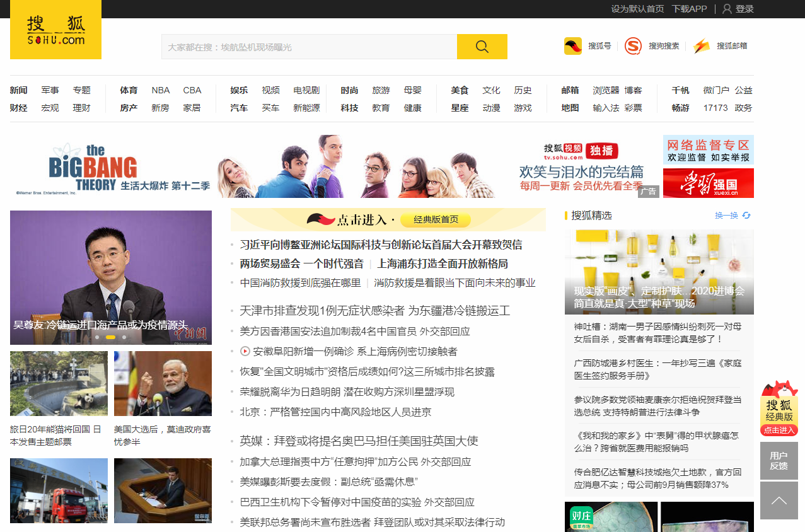Click the 网络监督专区 banner

tap(709, 150)
